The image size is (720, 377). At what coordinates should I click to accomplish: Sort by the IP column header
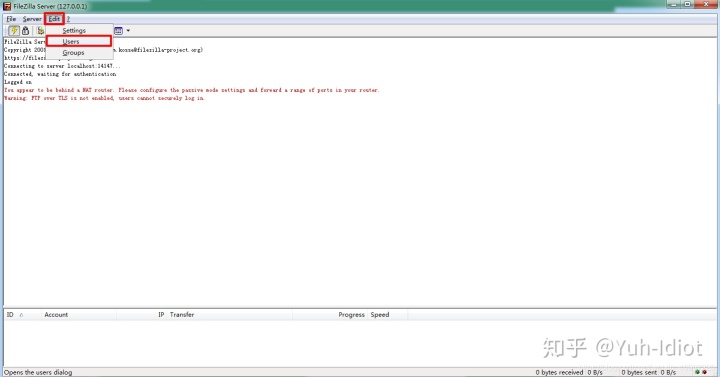142,315
